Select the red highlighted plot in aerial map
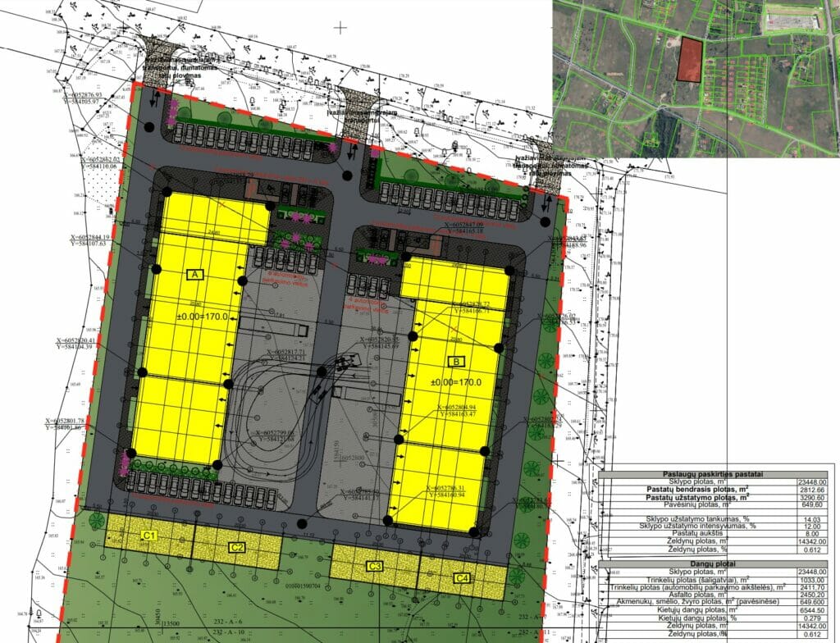This screenshot has width=840, height=643. (x=690, y=61)
